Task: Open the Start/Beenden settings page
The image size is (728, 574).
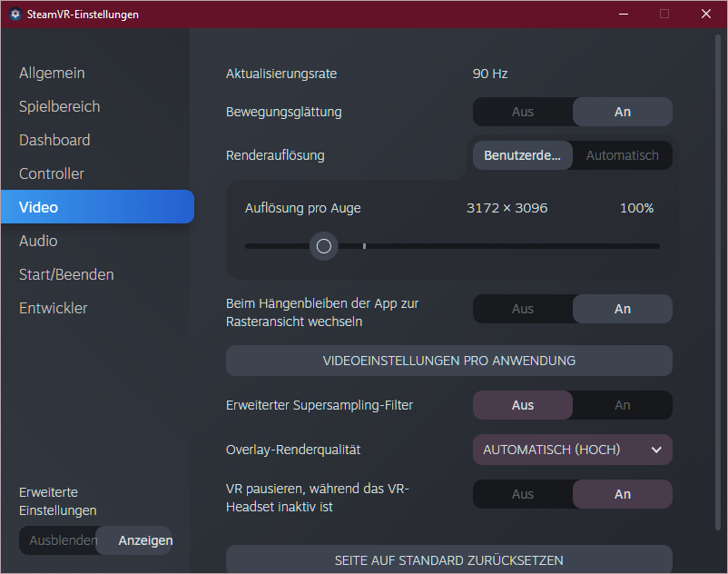Action: (66, 274)
